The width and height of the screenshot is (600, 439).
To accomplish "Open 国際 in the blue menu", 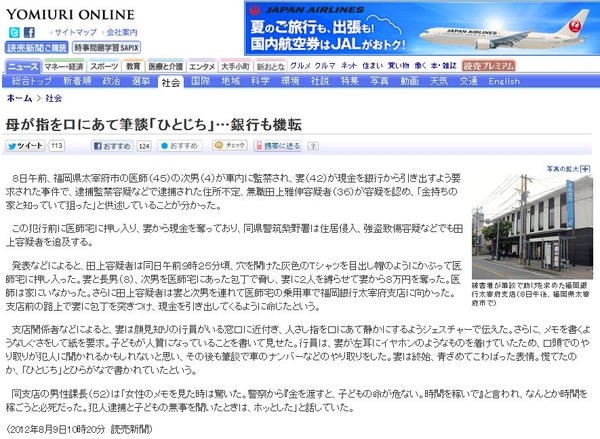I will tap(201, 81).
